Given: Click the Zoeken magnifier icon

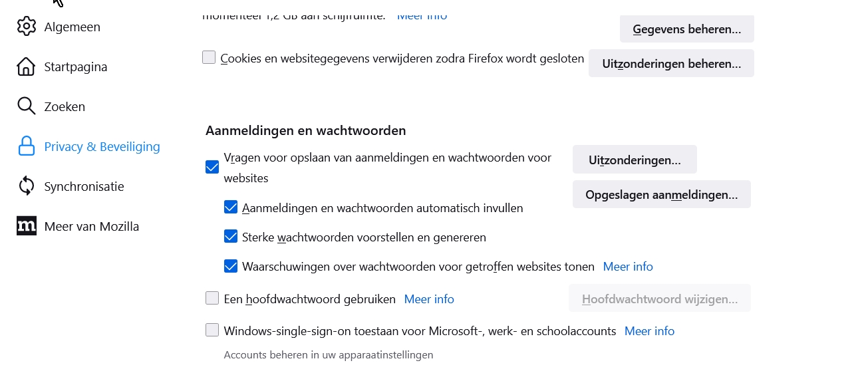Looking at the screenshot, I should [27, 106].
